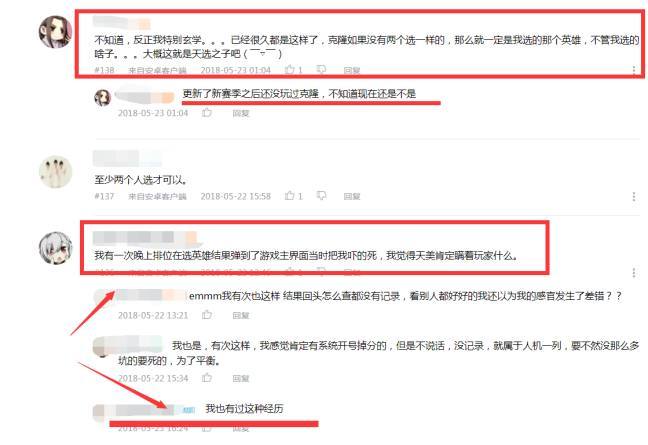This screenshot has height=445, width=648.
Task: Click 来自安卓客户端 on comment #137
Action: pyautogui.click(x=157, y=196)
